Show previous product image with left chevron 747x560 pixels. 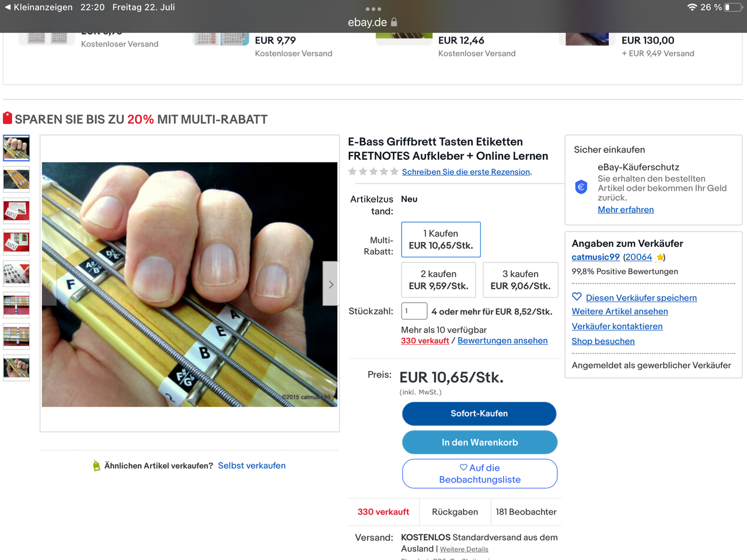(x=49, y=284)
